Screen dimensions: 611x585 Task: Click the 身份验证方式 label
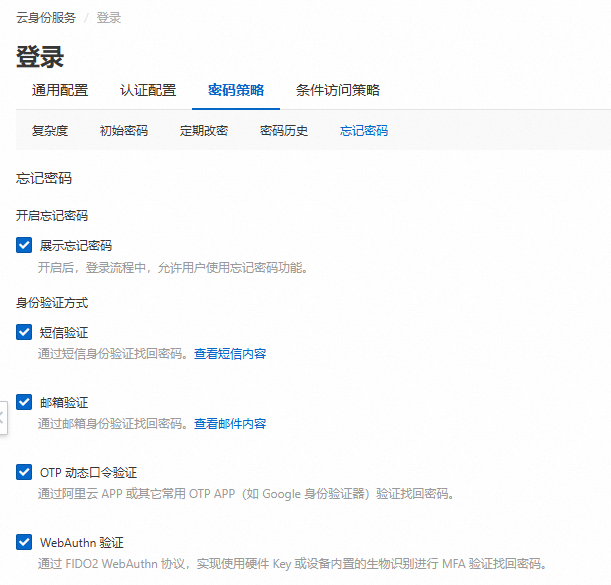(x=52, y=303)
